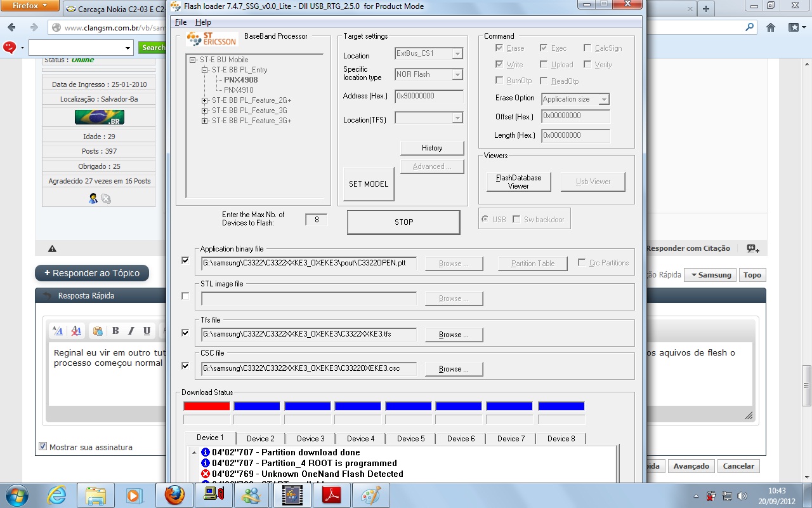Image resolution: width=812 pixels, height=508 pixels.
Task: Open Firefox from the taskbar
Action: click(x=174, y=495)
